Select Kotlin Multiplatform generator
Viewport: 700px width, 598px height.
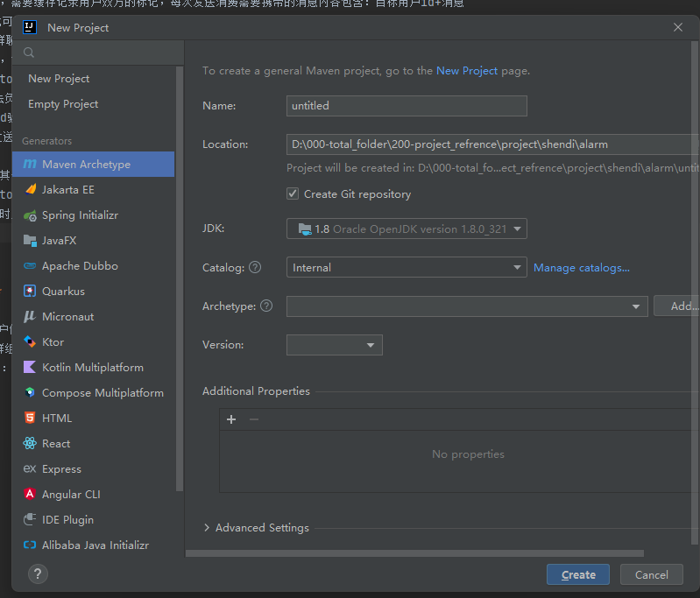[93, 367]
